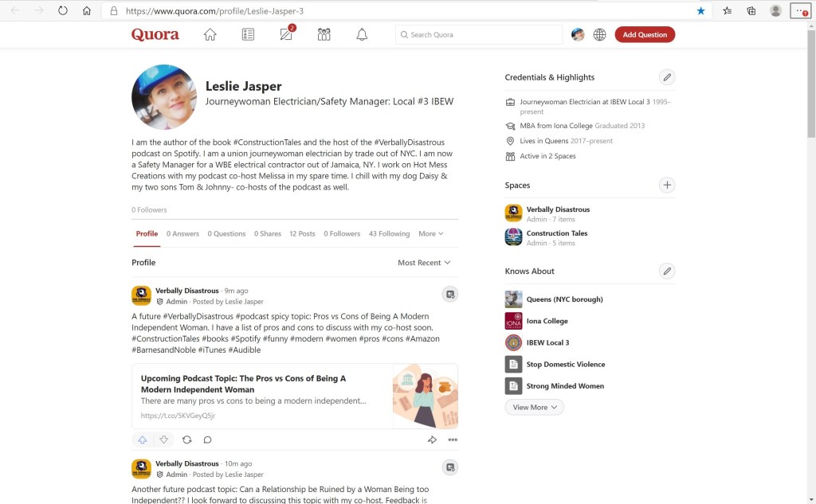Open the Answer pencil icon with badge
This screenshot has width=816, height=504.
(286, 35)
